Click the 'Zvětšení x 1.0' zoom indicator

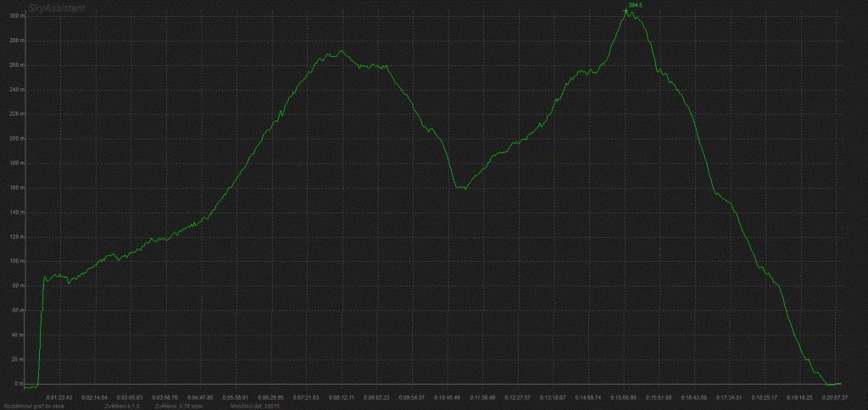pyautogui.click(x=122, y=406)
